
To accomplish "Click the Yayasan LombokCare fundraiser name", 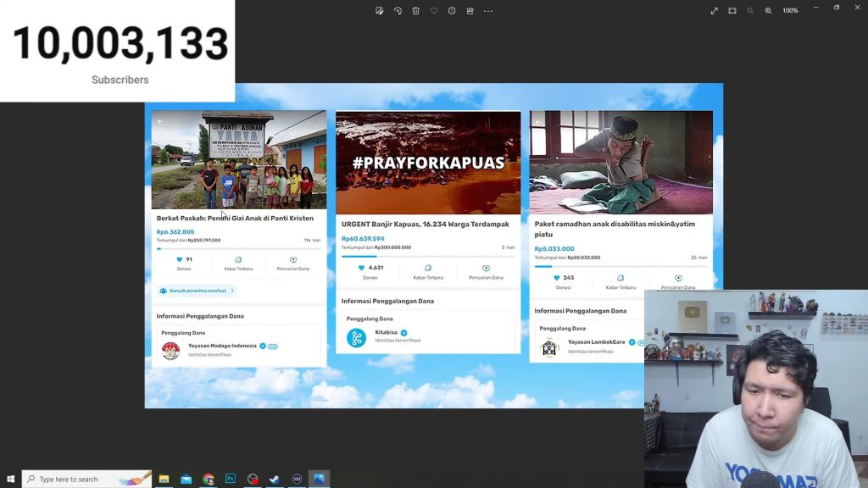I will (x=596, y=342).
